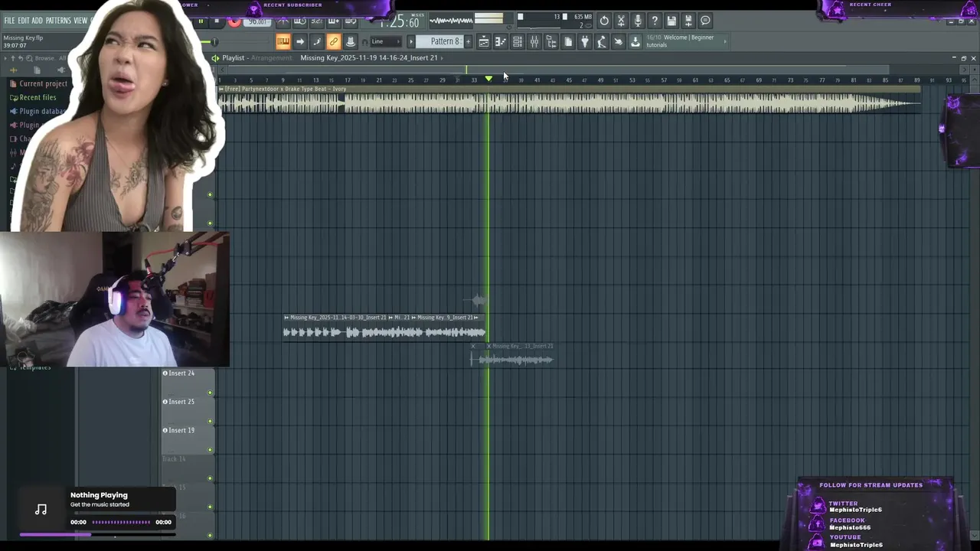The height and width of the screenshot is (551, 980).
Task: Click the arrow left of Pattern 8
Action: pyautogui.click(x=411, y=41)
